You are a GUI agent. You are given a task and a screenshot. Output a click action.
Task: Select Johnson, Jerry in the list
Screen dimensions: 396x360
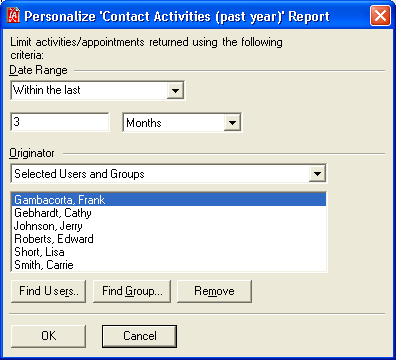click(x=169, y=226)
